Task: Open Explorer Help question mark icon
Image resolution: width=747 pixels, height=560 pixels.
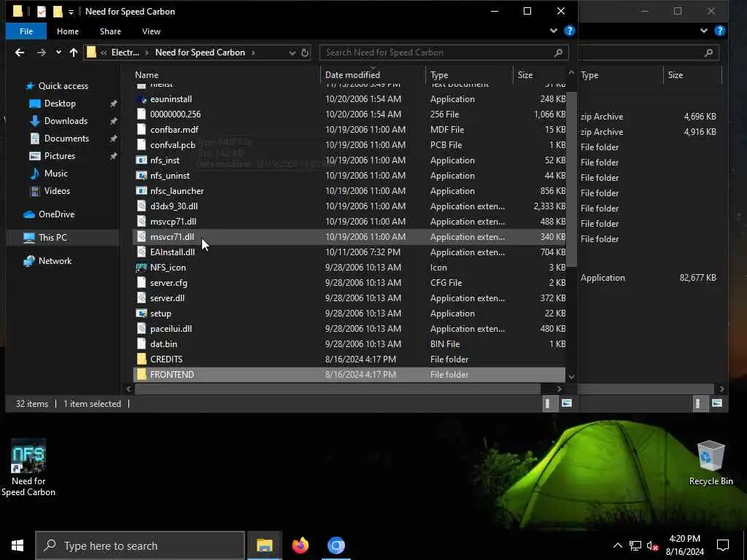Action: click(x=569, y=31)
